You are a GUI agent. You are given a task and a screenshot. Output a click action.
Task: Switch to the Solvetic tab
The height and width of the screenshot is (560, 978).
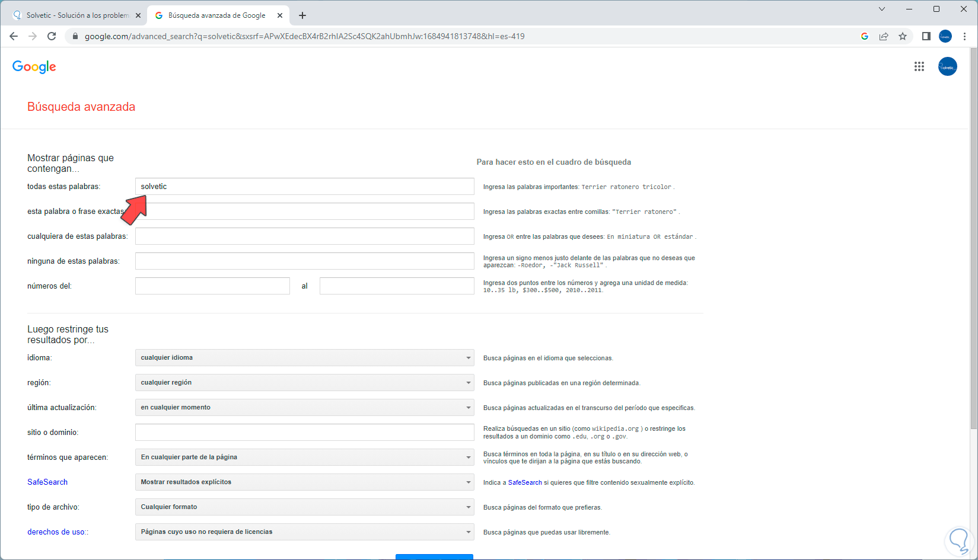tap(77, 15)
